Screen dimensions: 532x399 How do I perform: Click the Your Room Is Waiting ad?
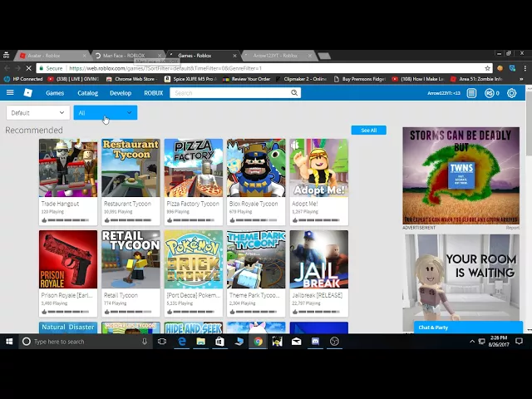(461, 278)
